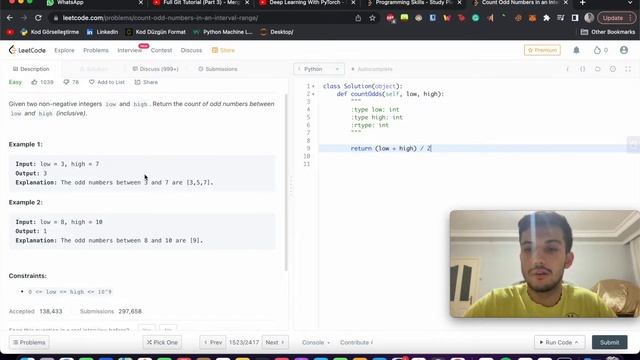The width and height of the screenshot is (640, 360).
Task: Open the Other Bookmarks folder
Action: [x=608, y=32]
